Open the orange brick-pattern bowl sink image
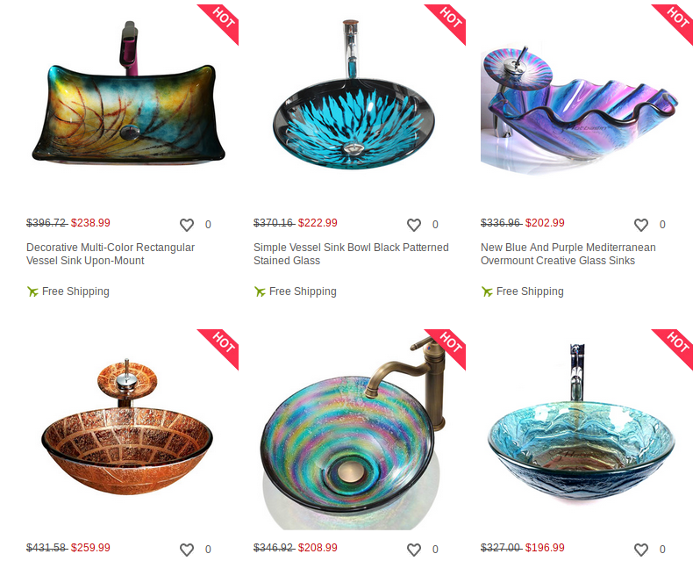The width and height of the screenshot is (700, 561). pyautogui.click(x=127, y=426)
